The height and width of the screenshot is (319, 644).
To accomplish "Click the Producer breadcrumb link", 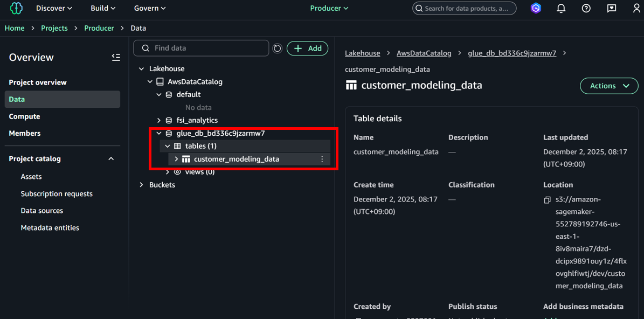I will click(x=99, y=28).
